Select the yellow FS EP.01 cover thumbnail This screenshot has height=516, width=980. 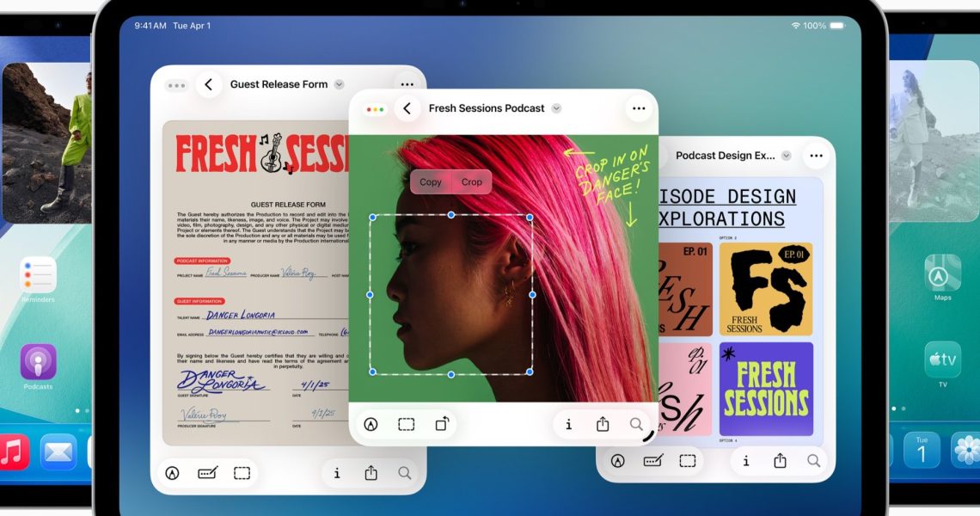click(x=766, y=289)
